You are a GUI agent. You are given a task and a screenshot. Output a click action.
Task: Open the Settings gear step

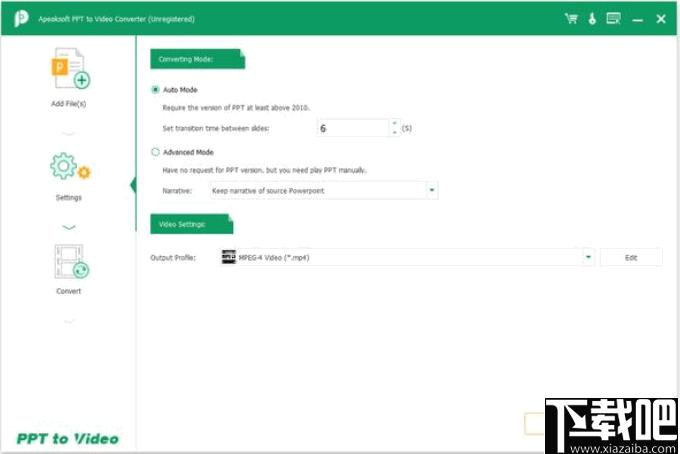(70, 166)
